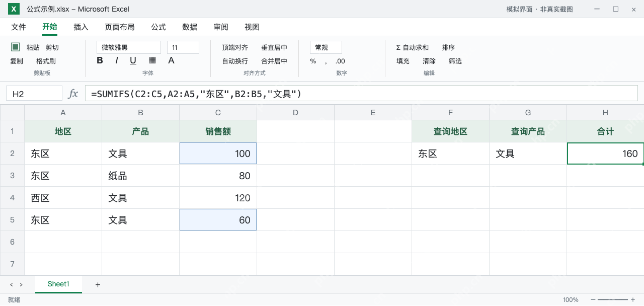Click the select-all corner box
Image resolution: width=644 pixels, height=306 pixels.
pyautogui.click(x=12, y=112)
